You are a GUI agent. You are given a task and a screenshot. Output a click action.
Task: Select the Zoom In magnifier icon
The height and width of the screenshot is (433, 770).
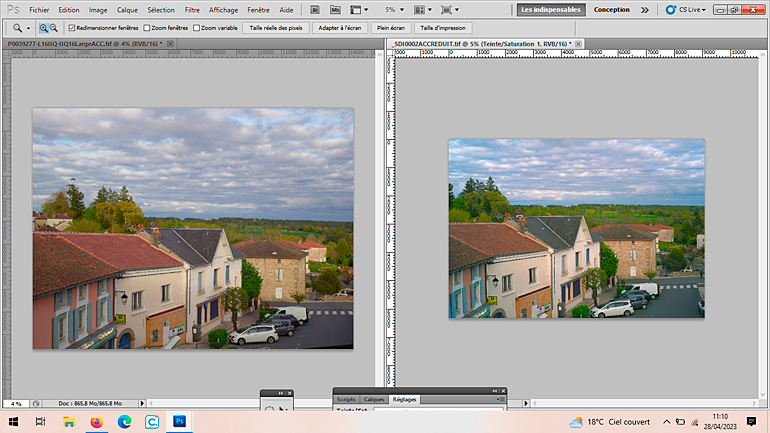44,28
